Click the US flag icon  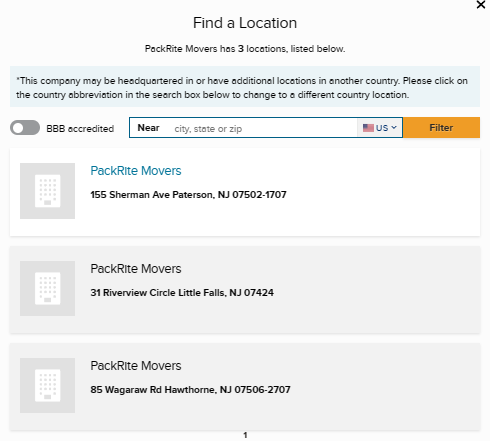coord(368,128)
